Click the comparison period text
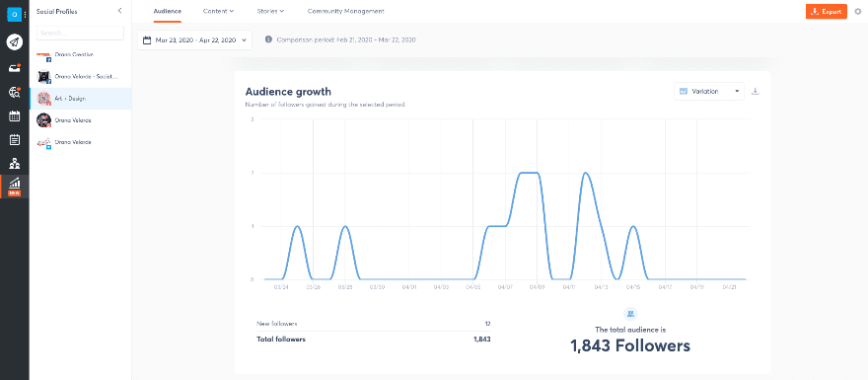Screen dimensions: 868x380 pyautogui.click(x=346, y=39)
